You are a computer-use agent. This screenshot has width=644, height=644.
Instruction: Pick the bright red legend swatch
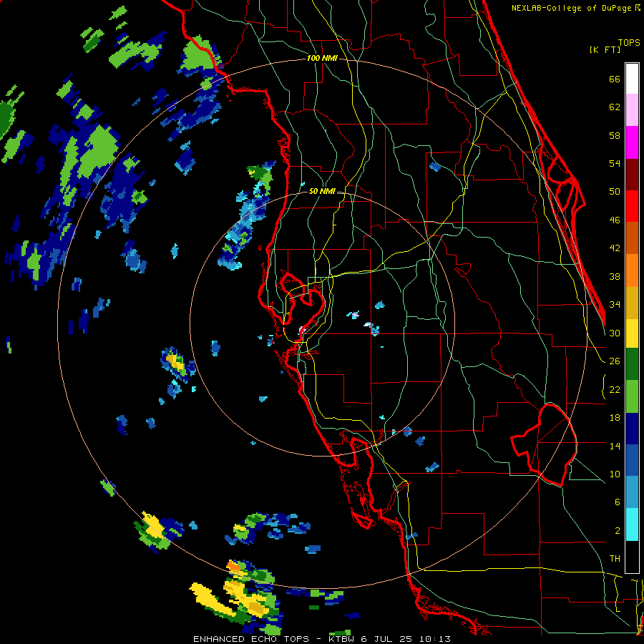pos(632,206)
